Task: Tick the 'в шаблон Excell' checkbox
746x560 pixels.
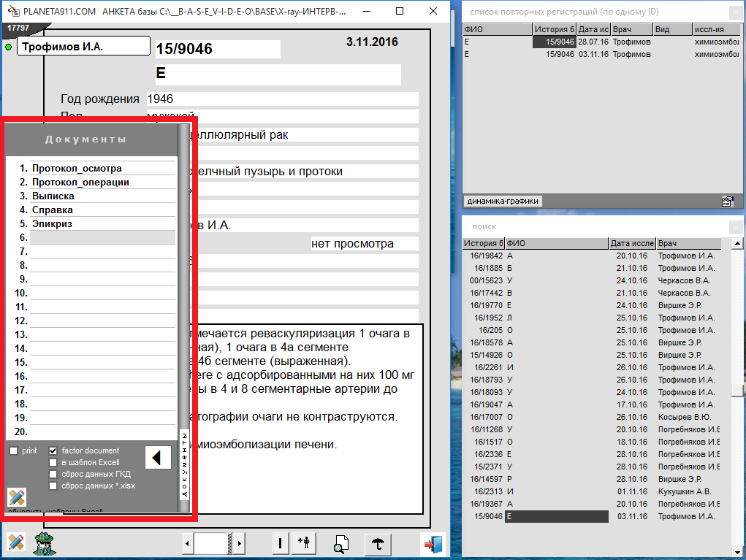Action: (x=53, y=463)
